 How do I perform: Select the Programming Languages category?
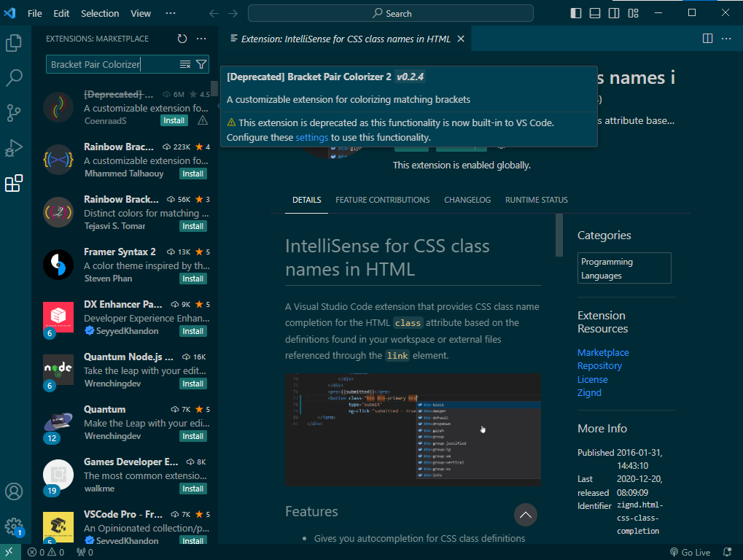624,268
